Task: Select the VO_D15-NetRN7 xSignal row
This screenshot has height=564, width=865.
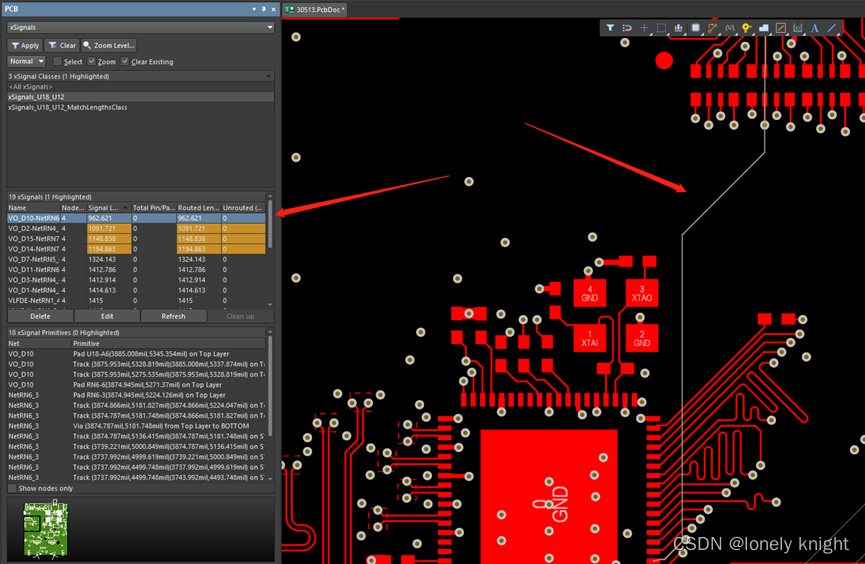Action: pyautogui.click(x=136, y=239)
